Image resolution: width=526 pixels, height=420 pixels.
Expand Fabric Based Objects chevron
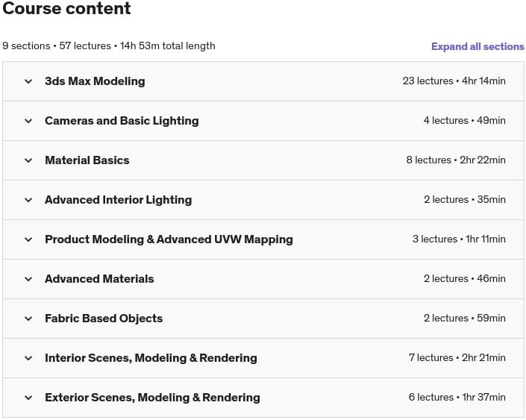pos(28,319)
